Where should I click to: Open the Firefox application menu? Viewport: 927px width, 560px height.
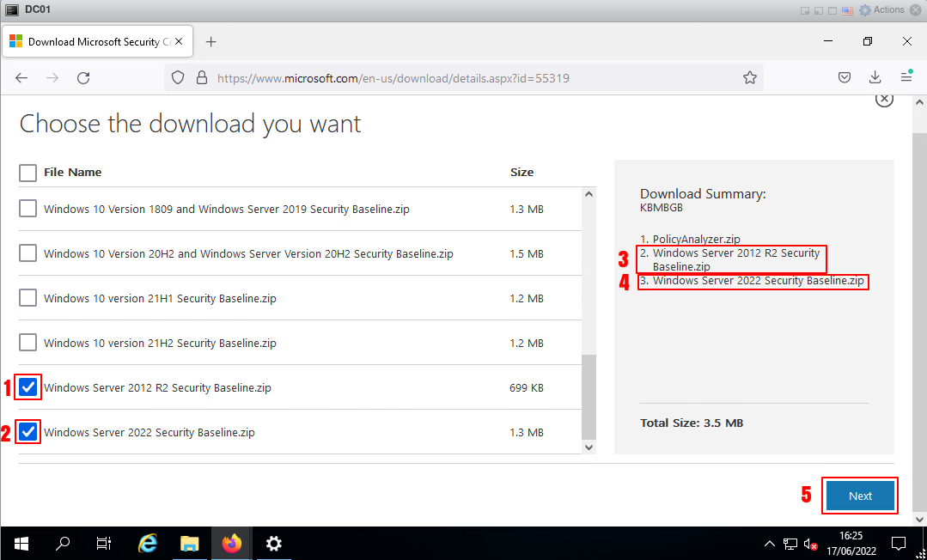click(906, 77)
